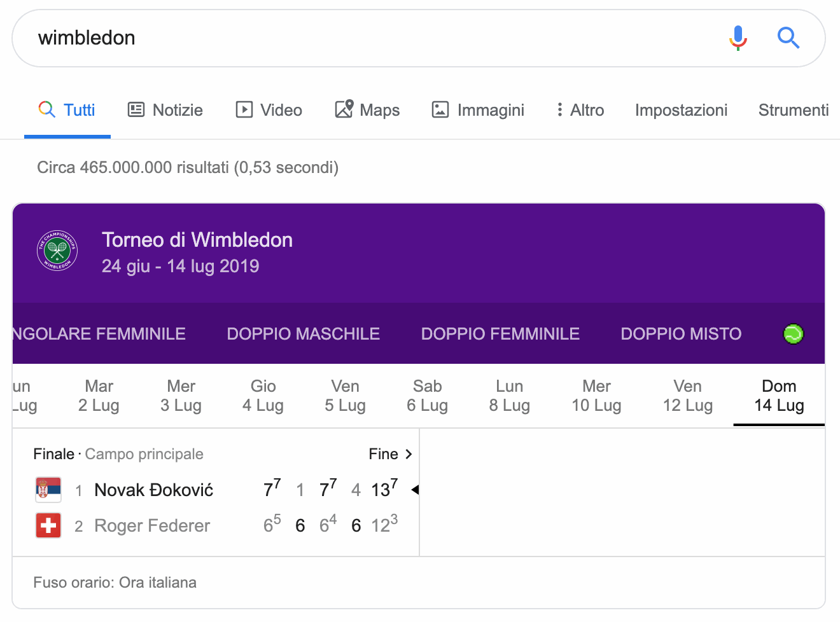
Task: Click the 24 giu - 14 lug 2019 dates
Action: pos(181,266)
